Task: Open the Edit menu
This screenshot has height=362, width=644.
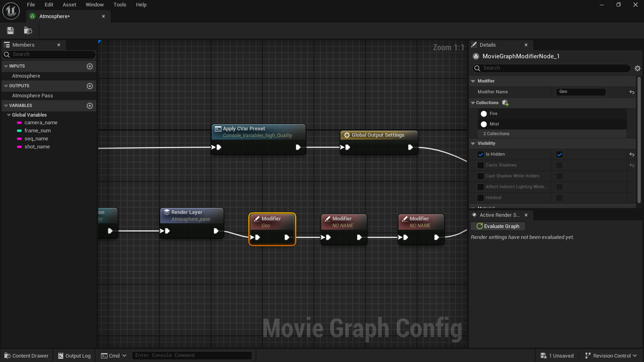Action: pos(49,5)
